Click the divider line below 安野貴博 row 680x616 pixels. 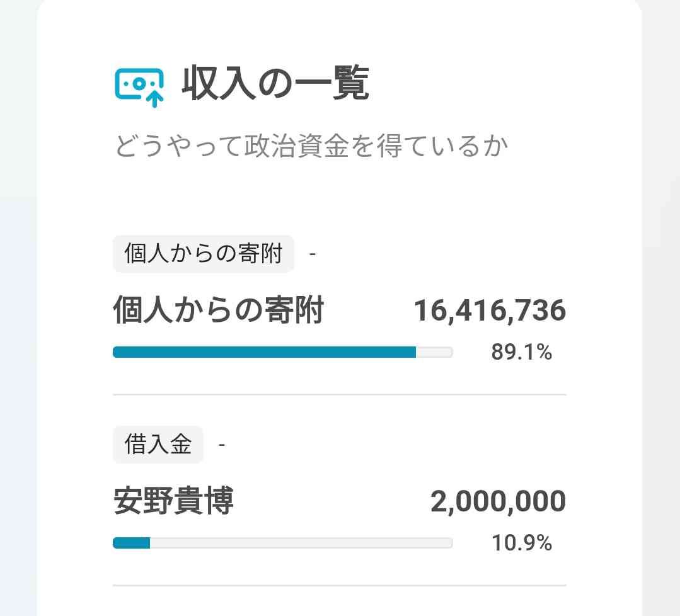(x=340, y=585)
